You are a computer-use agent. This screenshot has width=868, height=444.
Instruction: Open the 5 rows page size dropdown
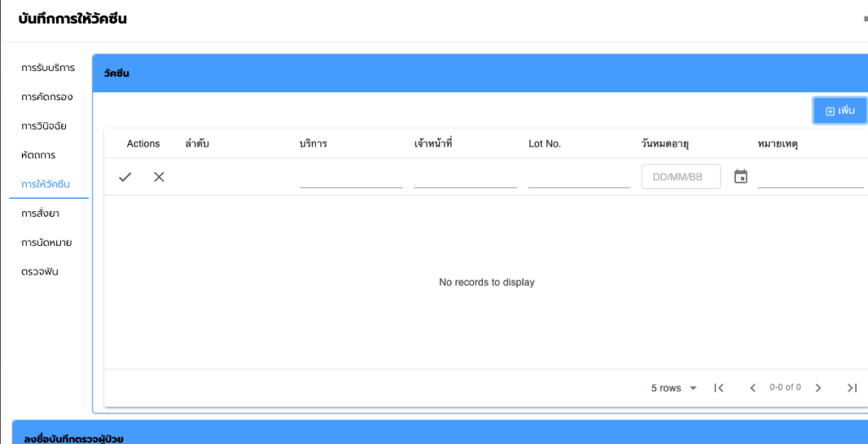click(674, 388)
